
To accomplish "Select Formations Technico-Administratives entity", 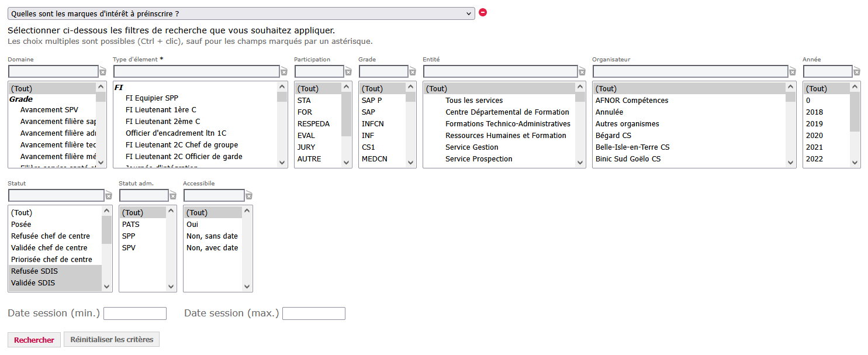I will [500, 124].
